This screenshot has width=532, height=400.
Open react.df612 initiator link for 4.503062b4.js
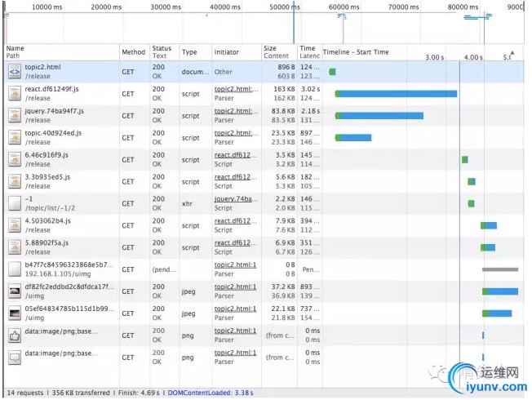(236, 220)
